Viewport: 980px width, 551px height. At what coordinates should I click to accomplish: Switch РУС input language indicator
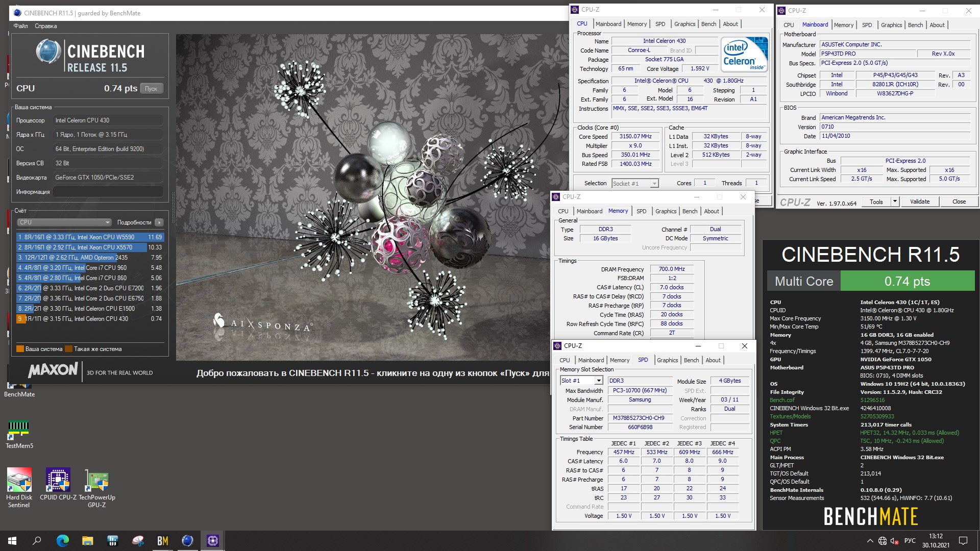[910, 541]
